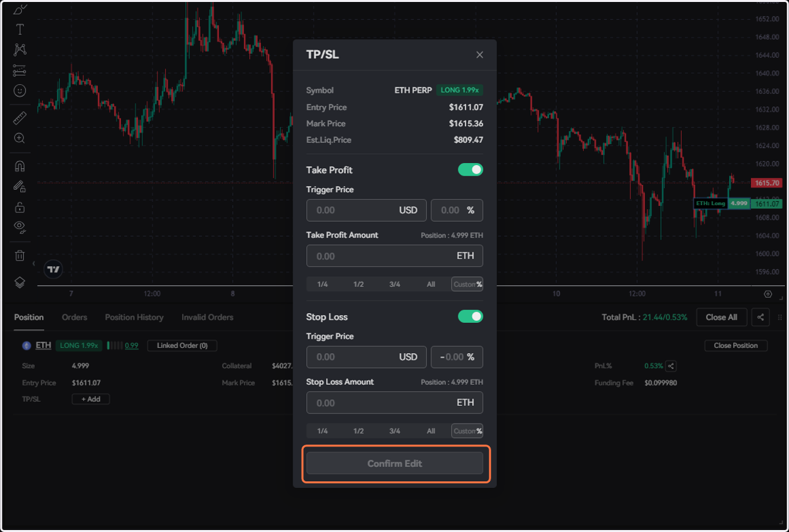The image size is (789, 532).
Task: Click the Close All button
Action: pyautogui.click(x=721, y=317)
